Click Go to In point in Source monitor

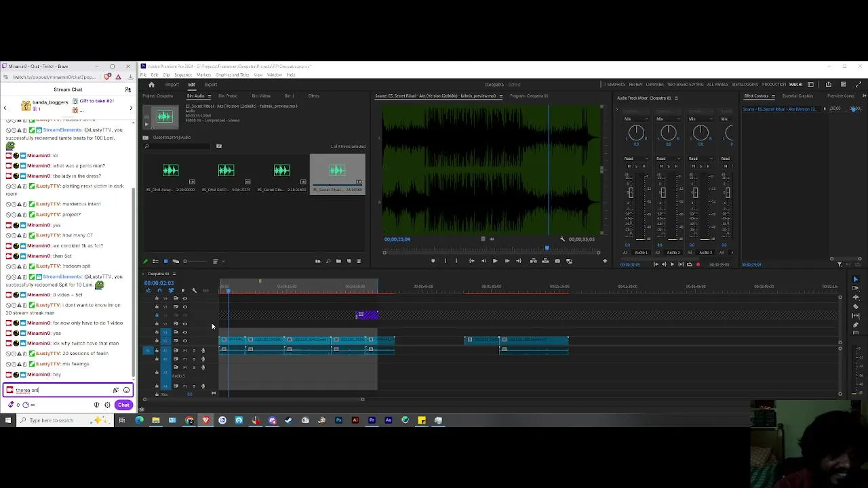(472, 261)
